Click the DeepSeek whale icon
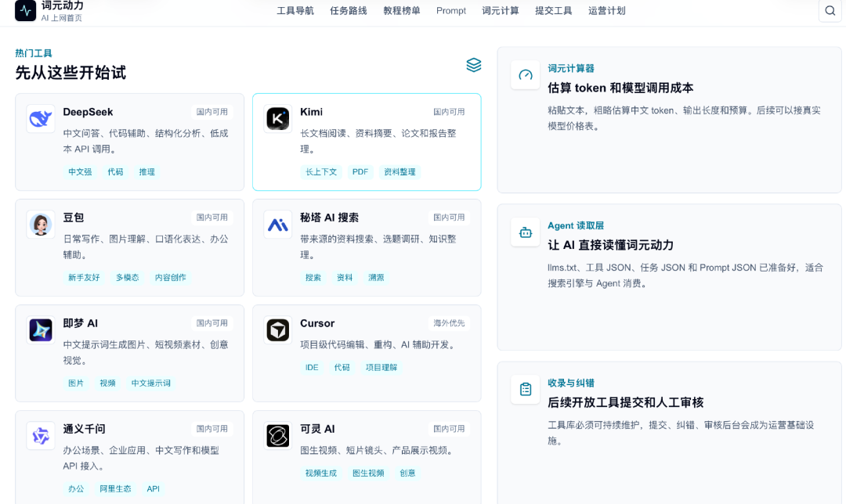846x504 pixels. click(41, 119)
